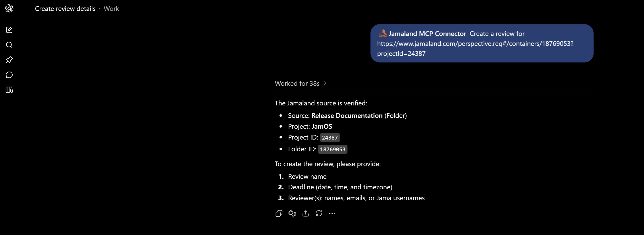The width and height of the screenshot is (644, 235).
Task: Click the chevron next to Worked for 38s
Action: (324, 83)
